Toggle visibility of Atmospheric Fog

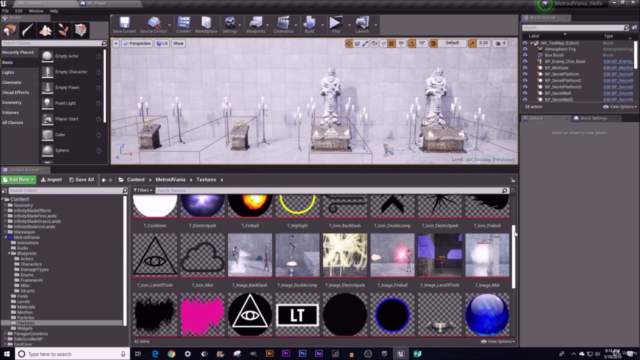tap(525, 49)
